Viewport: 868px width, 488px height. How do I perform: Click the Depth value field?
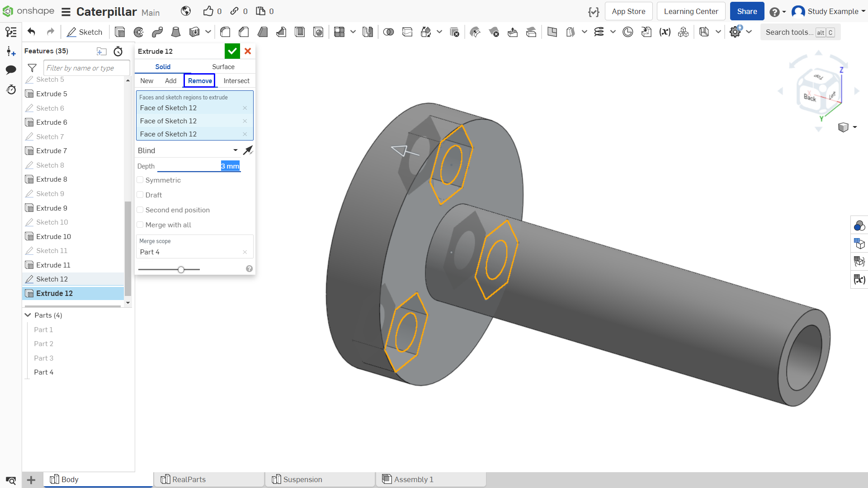(x=198, y=166)
